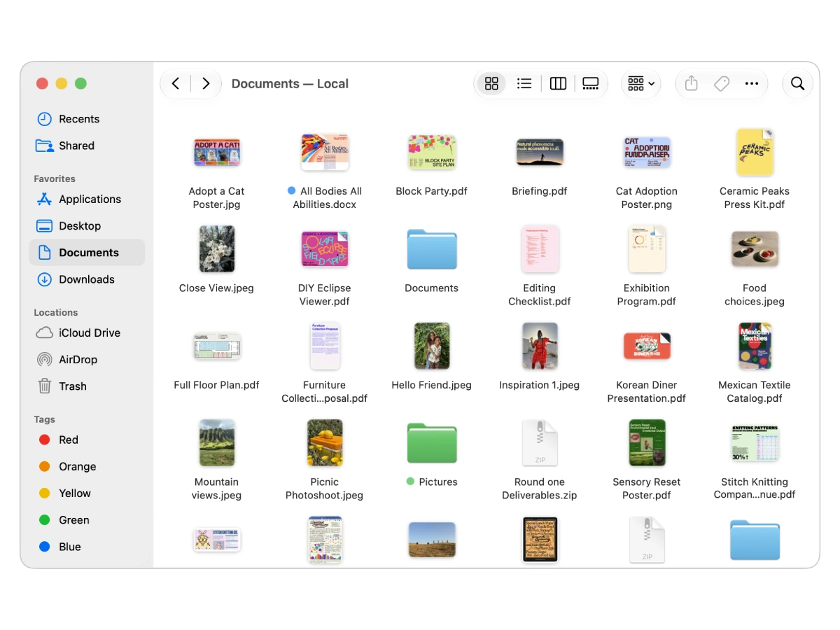The width and height of the screenshot is (840, 630).
Task: Select the Mexican Textile Catalog.pdf file
Action: (755, 346)
